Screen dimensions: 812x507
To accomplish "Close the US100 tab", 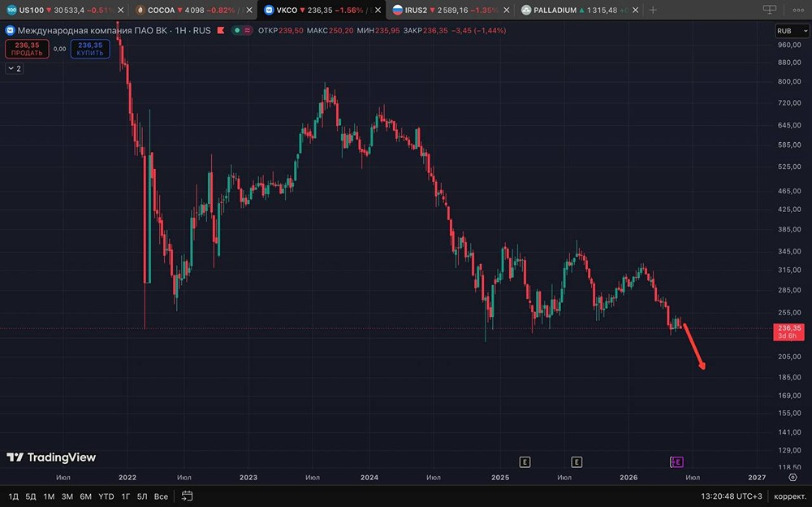I will (121, 10).
